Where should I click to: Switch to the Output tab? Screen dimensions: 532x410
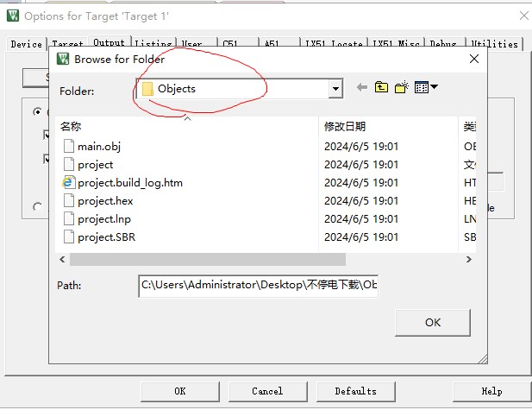click(x=110, y=42)
